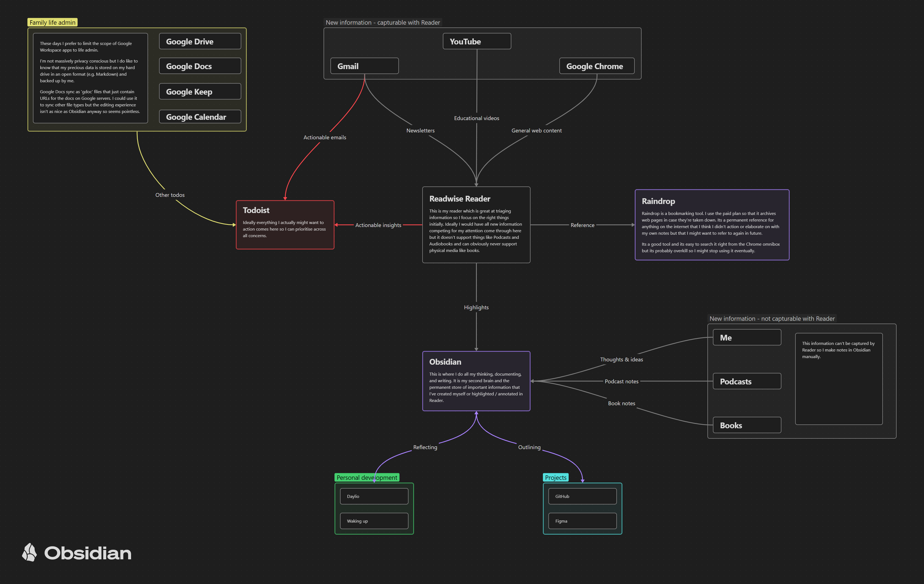
Task: Select the Todoist card
Action: pos(285,225)
